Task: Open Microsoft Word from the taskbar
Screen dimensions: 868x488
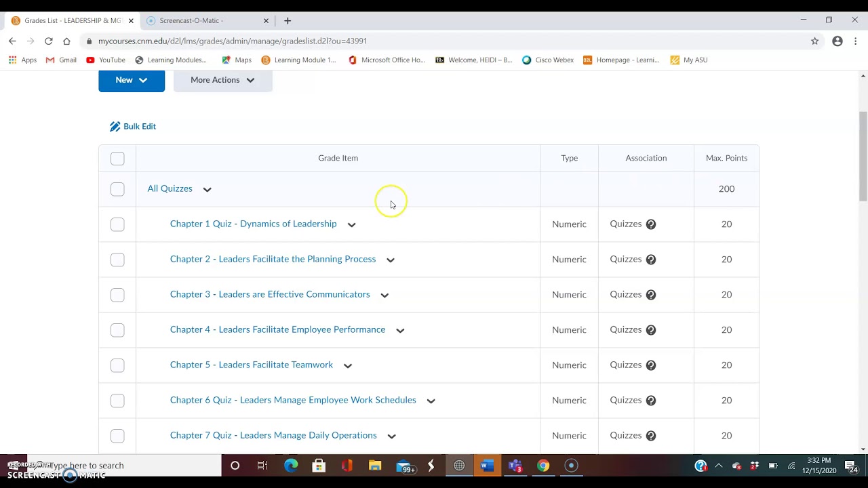Action: (x=486, y=466)
